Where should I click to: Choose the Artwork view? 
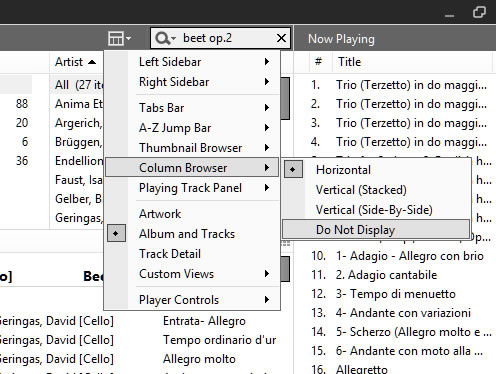192,214
